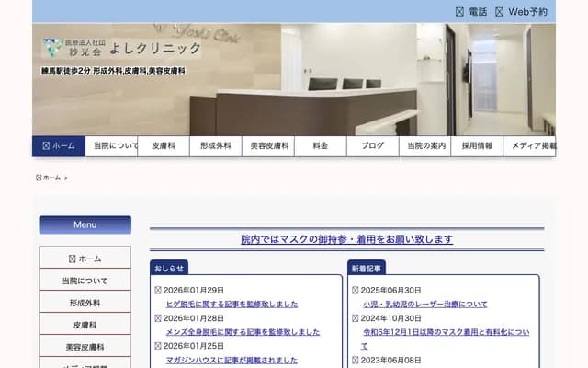Select 皮膚科 in the top navigation
This screenshot has height=368, width=588.
[164, 146]
